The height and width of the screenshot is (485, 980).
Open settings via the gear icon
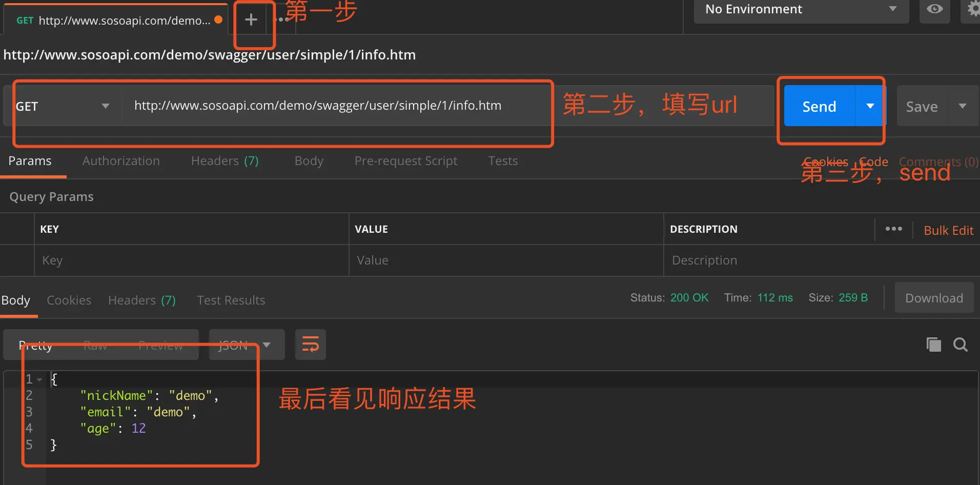click(972, 9)
